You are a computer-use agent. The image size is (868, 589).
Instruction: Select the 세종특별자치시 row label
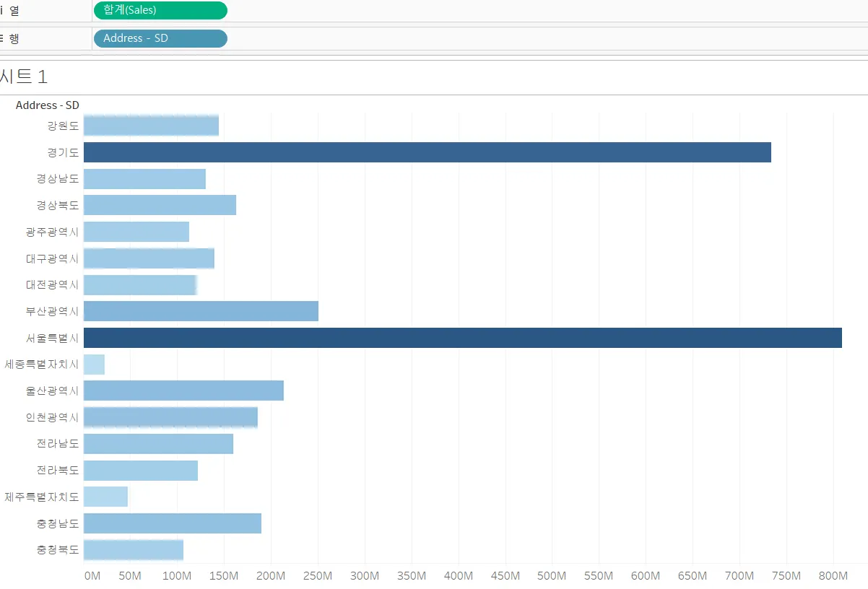(x=42, y=364)
